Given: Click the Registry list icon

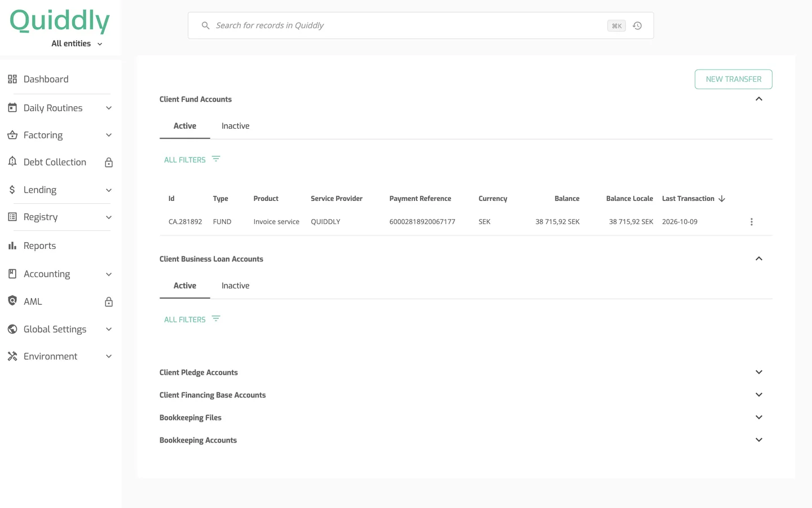Looking at the screenshot, I should click(12, 217).
